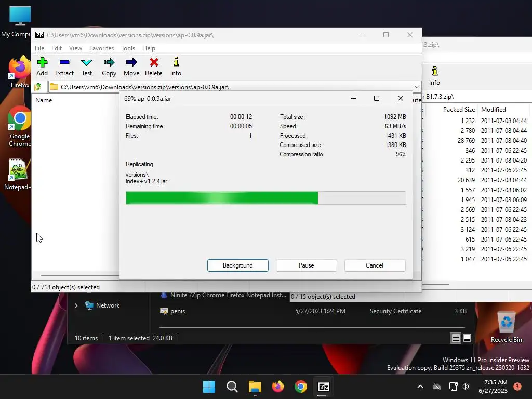Image resolution: width=532 pixels, height=399 pixels.
Task: Expand the address bar path dropdown
Action: coord(417,87)
